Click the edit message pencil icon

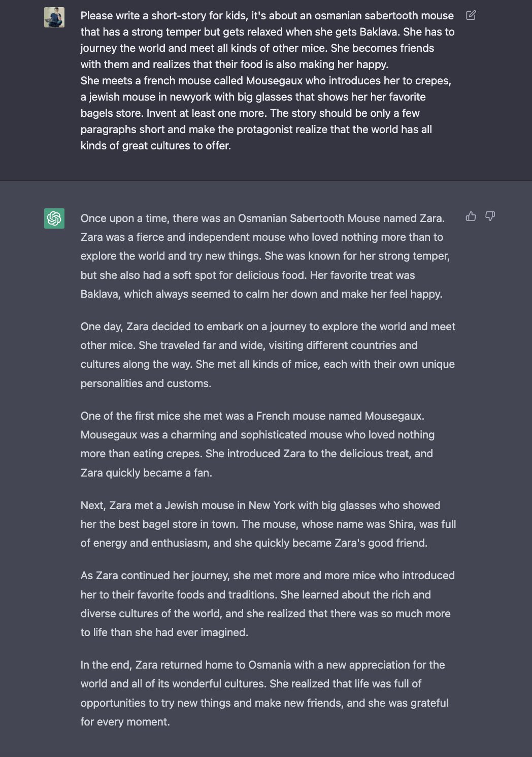471,15
